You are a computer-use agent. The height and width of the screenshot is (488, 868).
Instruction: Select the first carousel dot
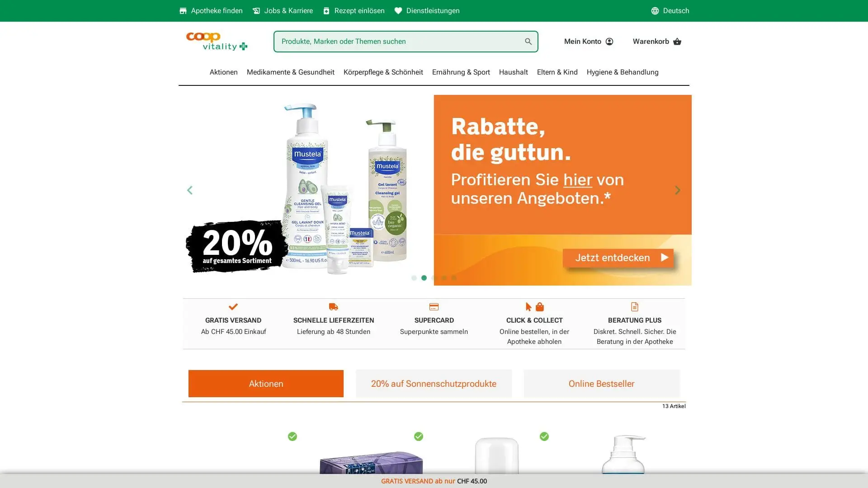coord(414,278)
